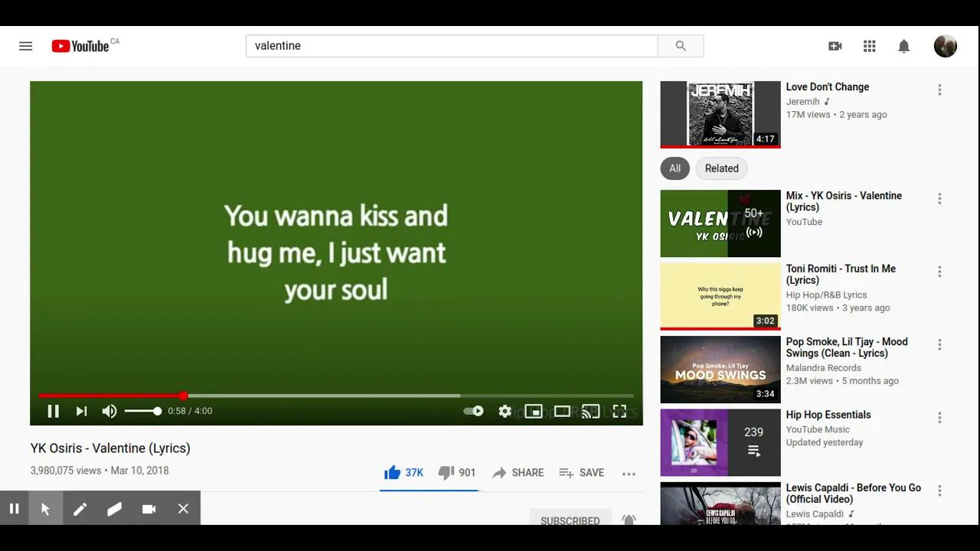Open the create video camera icon
Screen dimensions: 980x551
pyautogui.click(x=835, y=46)
